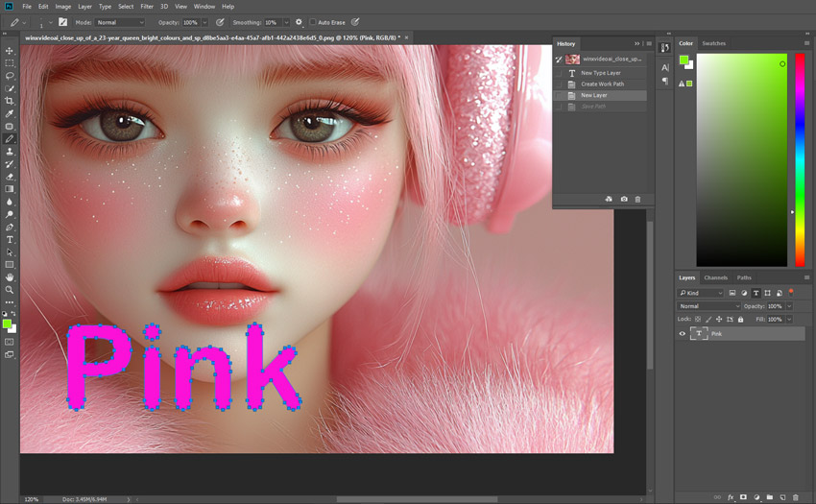
Task: Open the pencil Mode dropdown
Action: pos(121,22)
